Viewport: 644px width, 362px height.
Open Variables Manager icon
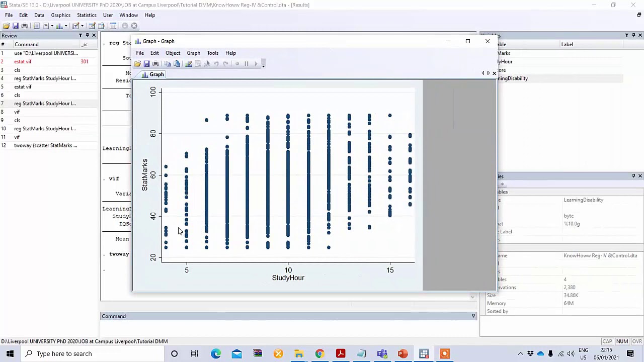pos(113,26)
